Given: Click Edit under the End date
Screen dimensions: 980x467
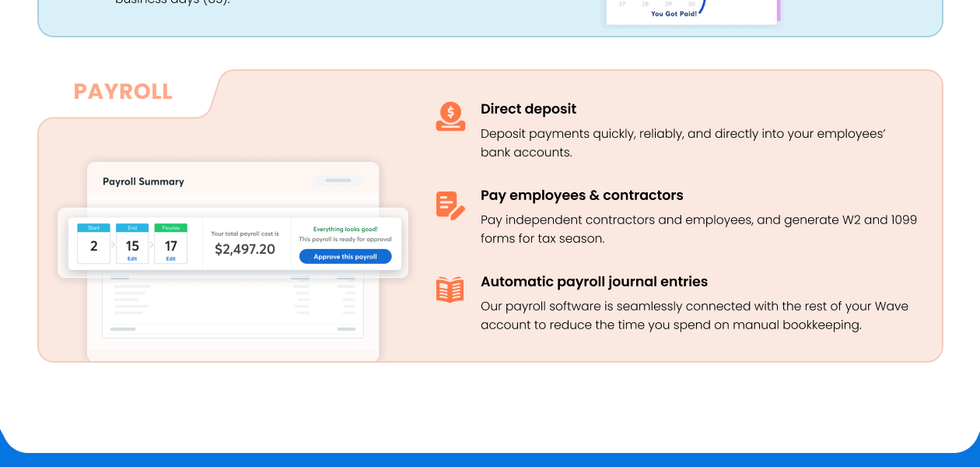Looking at the screenshot, I should point(132,258).
